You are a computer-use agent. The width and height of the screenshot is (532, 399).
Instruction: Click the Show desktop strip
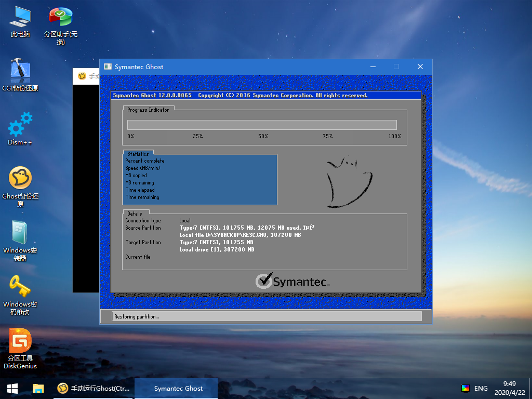tap(530, 389)
